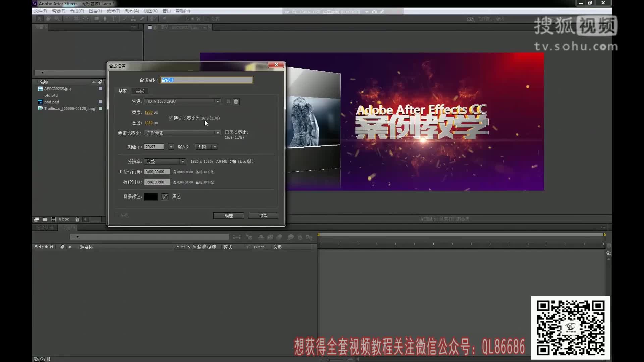The height and width of the screenshot is (362, 644).
Task: Click the 1920 width value
Action: click(x=149, y=112)
